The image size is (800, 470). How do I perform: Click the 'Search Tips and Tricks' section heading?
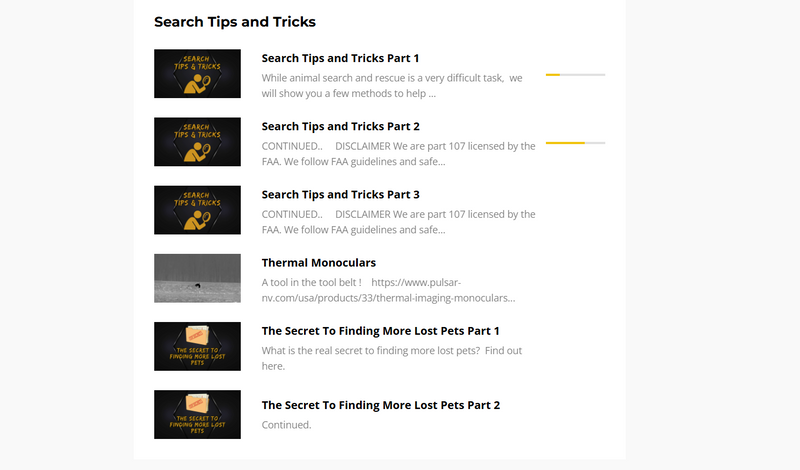(x=235, y=22)
